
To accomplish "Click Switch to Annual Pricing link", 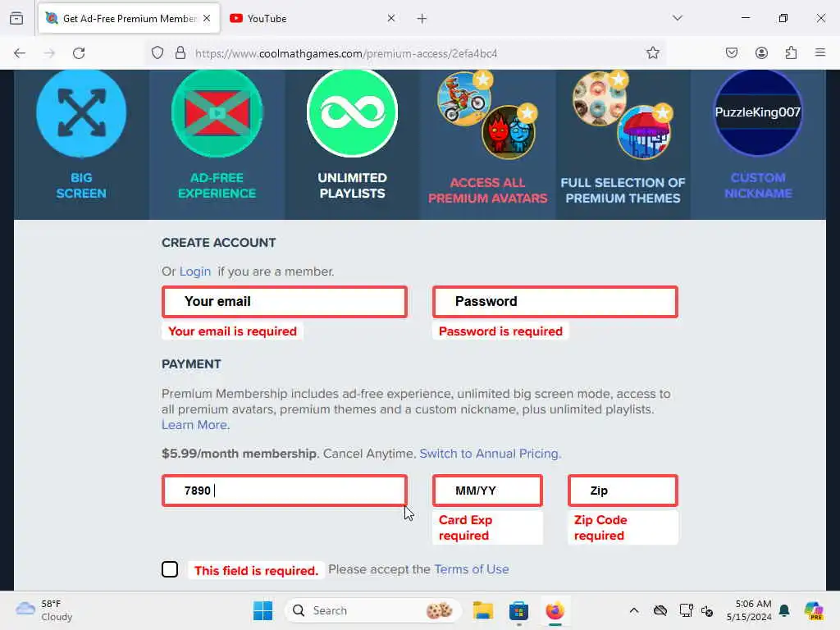I will (489, 454).
